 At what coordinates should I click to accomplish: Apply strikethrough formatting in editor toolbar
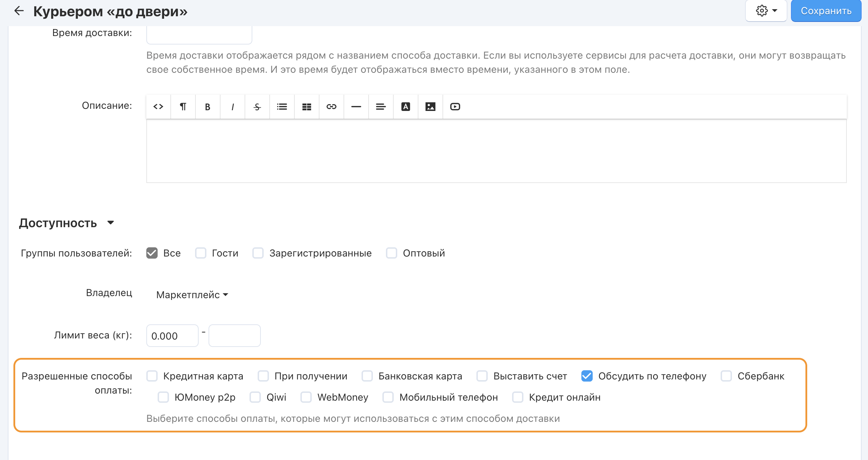(257, 107)
